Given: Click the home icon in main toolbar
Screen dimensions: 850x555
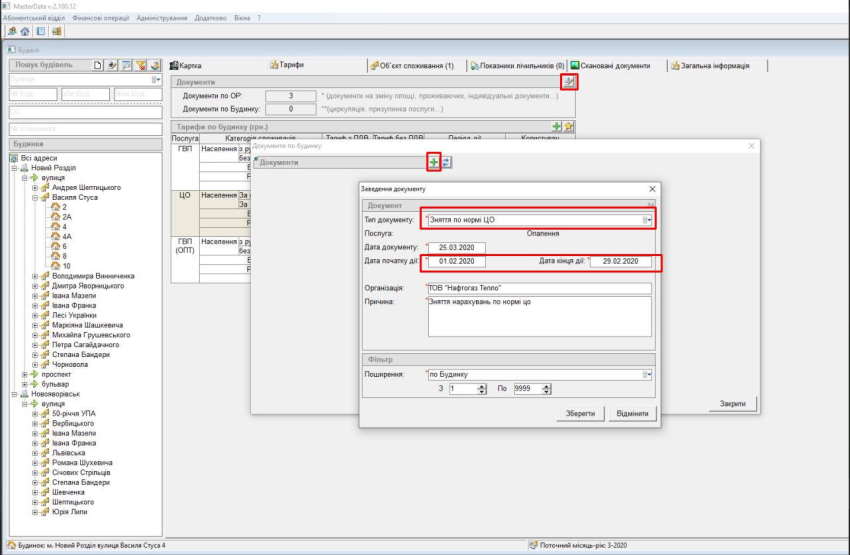Looking at the screenshot, I should tap(25, 31).
